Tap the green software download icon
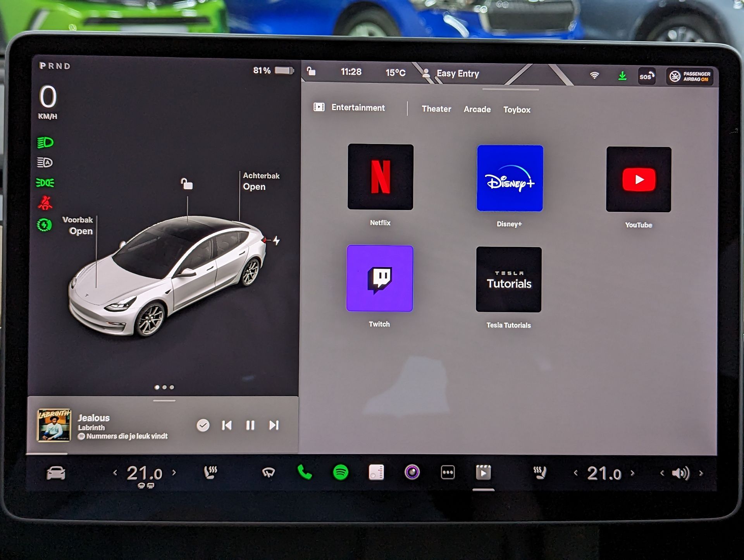The image size is (744, 560). [622, 76]
